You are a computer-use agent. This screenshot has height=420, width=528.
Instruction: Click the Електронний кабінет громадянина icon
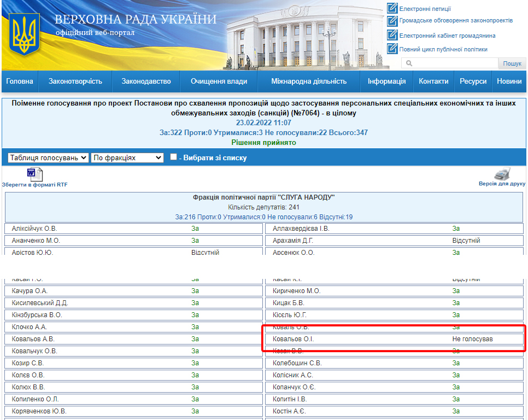point(392,35)
